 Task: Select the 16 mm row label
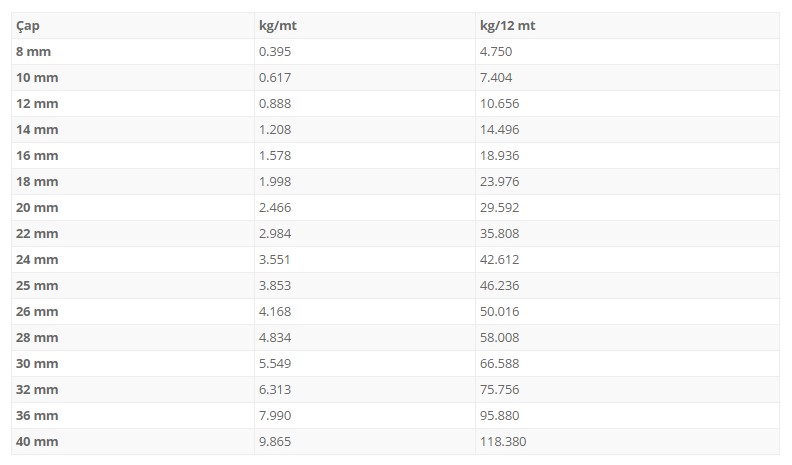click(37, 156)
